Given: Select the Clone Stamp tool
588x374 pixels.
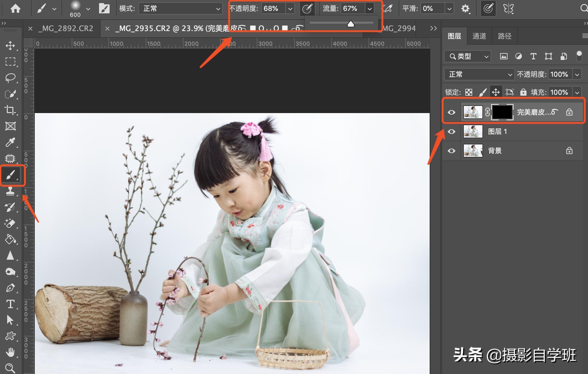Looking at the screenshot, I should (x=11, y=191).
